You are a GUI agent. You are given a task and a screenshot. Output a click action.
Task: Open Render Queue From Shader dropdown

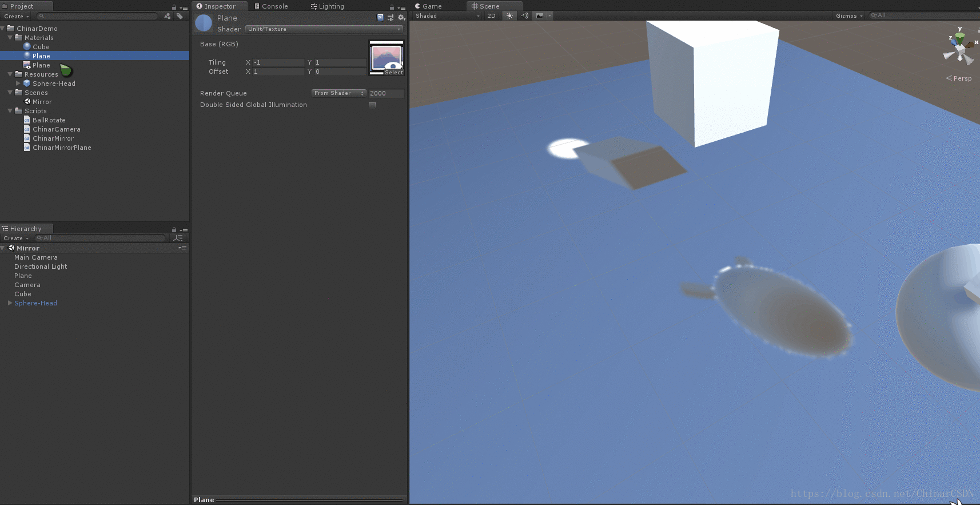(x=339, y=93)
